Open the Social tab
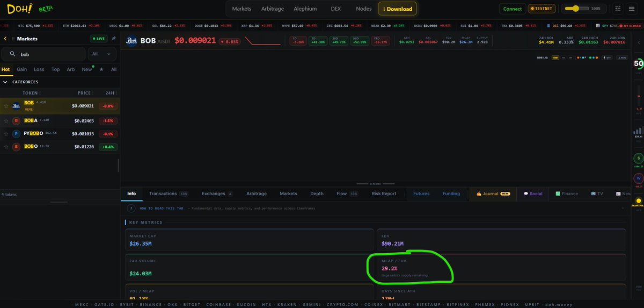 (x=532, y=194)
